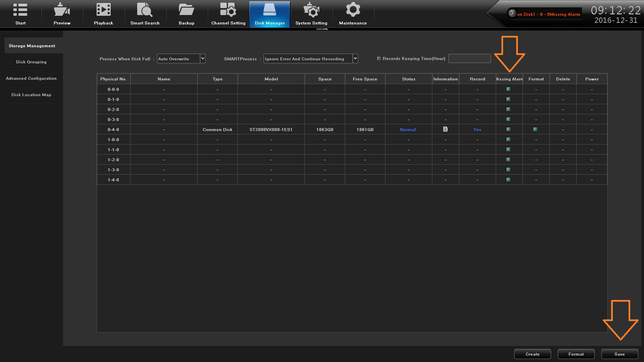
Task: Click the date 2016-12-31
Action: pos(616,20)
